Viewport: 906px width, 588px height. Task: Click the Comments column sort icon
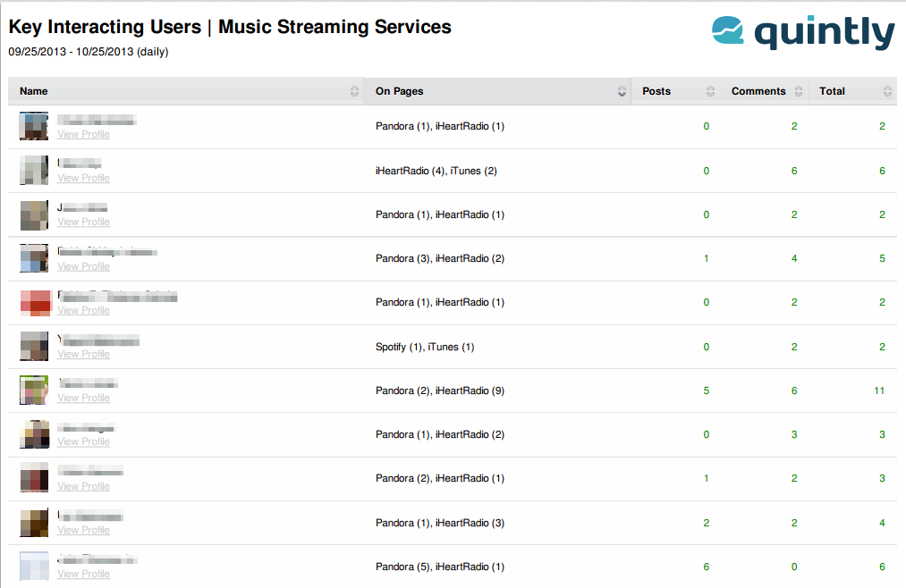[799, 91]
